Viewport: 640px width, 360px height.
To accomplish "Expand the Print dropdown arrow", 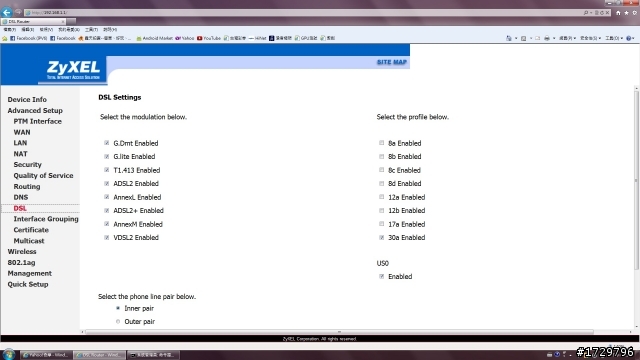I will (x=554, y=38).
